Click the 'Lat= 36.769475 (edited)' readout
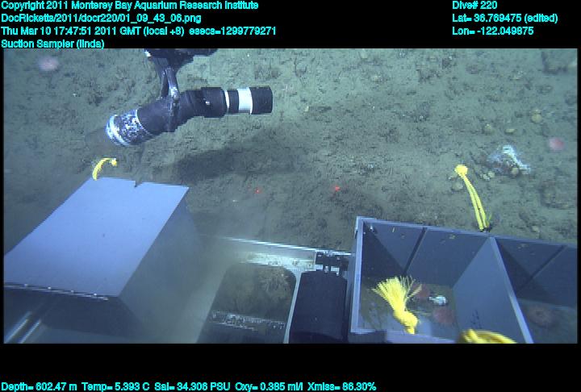 pyautogui.click(x=504, y=19)
